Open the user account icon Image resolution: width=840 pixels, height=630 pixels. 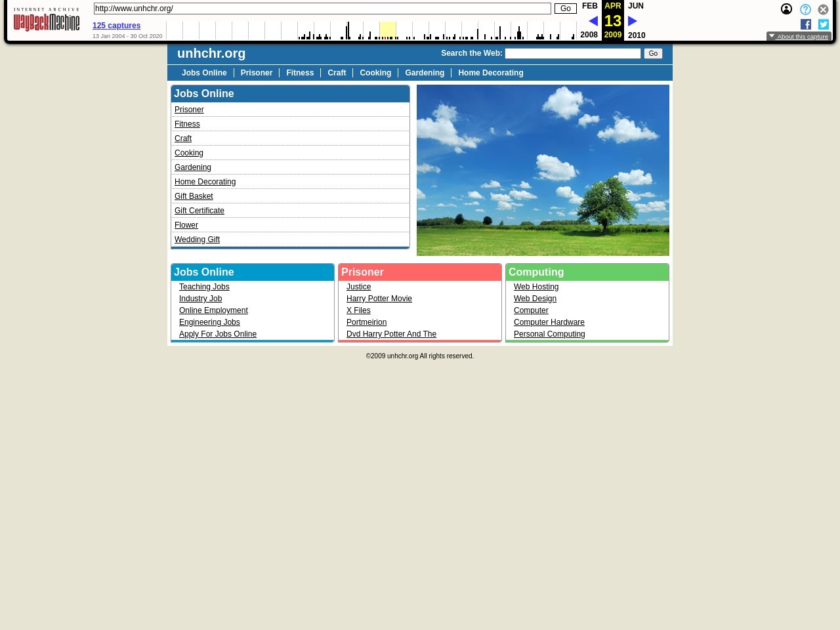pos(786,9)
